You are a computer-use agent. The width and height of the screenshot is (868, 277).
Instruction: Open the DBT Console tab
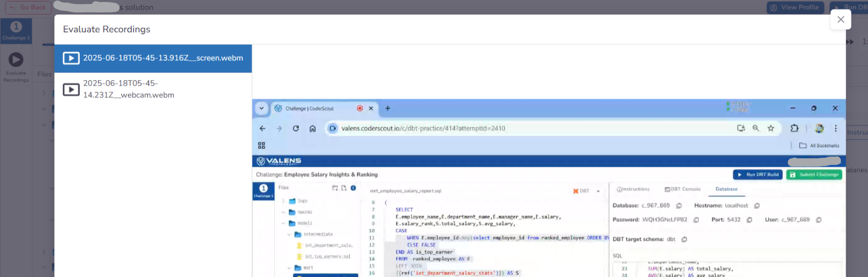click(x=683, y=189)
